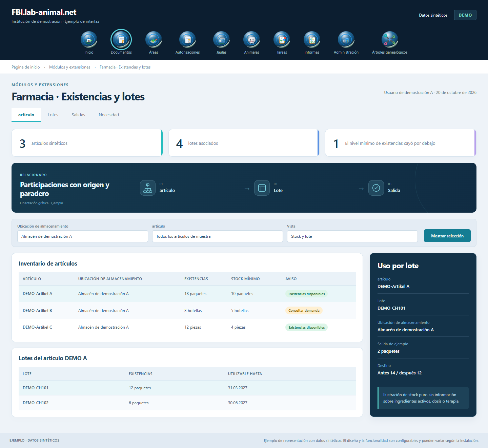Open the Áreas navigation icon
The height and width of the screenshot is (448, 488).
coord(154,40)
